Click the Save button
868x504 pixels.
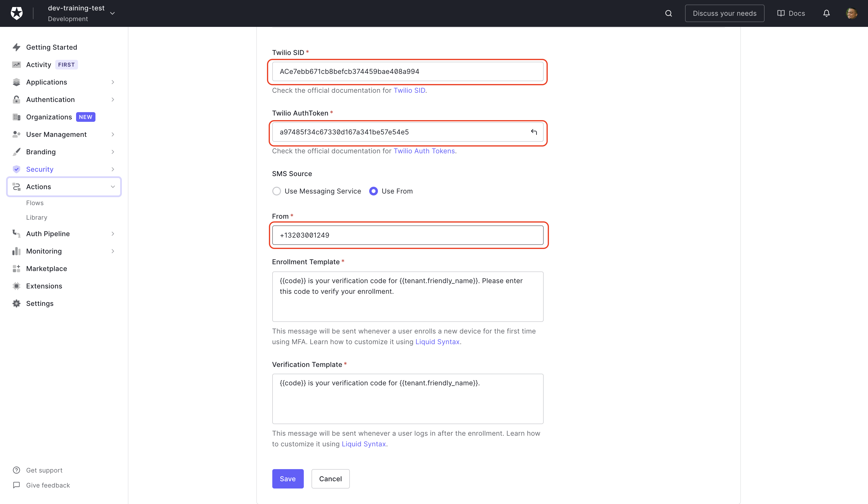pyautogui.click(x=288, y=479)
